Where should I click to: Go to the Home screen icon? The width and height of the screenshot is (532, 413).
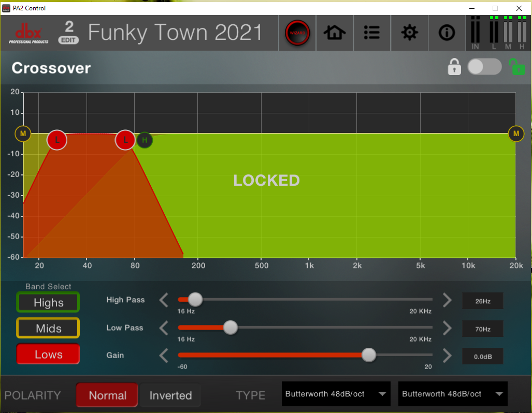tap(335, 33)
